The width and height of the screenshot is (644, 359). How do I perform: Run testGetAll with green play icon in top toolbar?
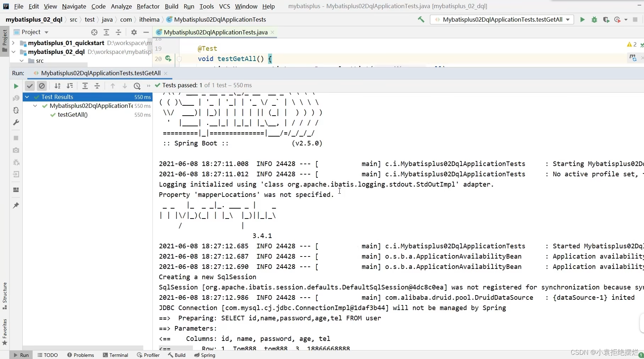tap(582, 20)
